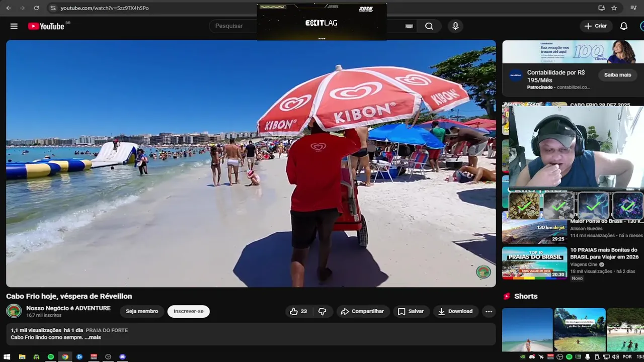Open the 10 PRAIAS mais Bonitas video thumbnail
644x362 pixels.
(534, 263)
